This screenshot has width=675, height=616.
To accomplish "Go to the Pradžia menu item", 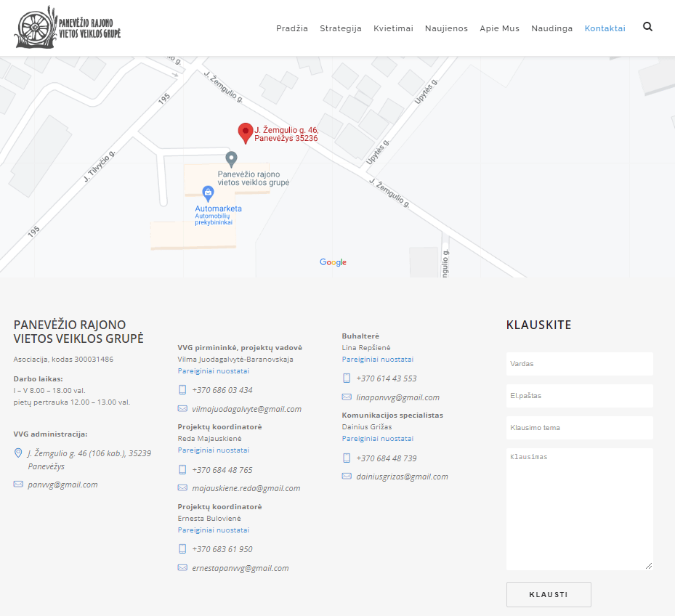I will [292, 28].
